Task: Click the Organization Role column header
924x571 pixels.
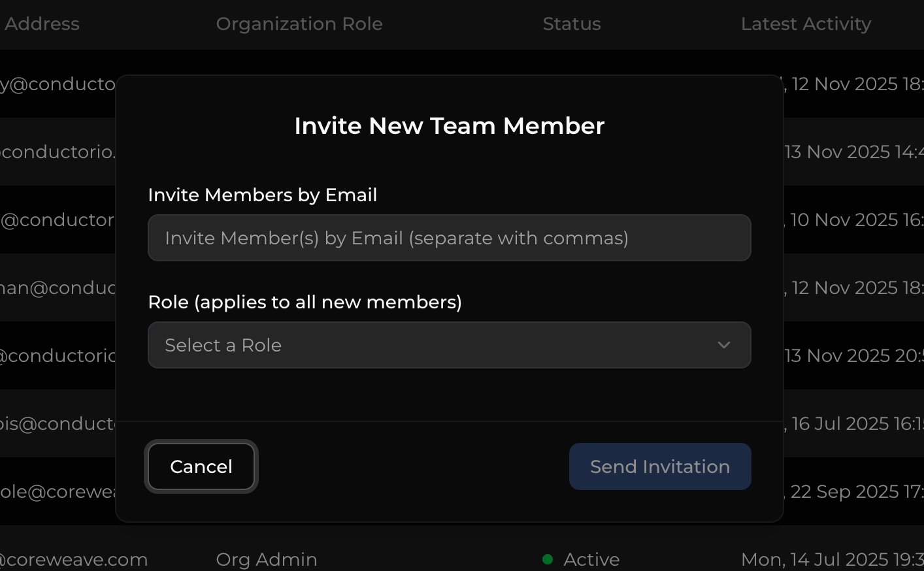Action: click(x=299, y=24)
